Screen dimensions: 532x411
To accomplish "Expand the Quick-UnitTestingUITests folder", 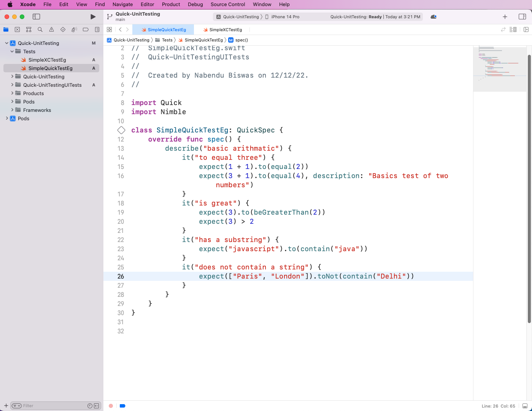I will 12,85.
